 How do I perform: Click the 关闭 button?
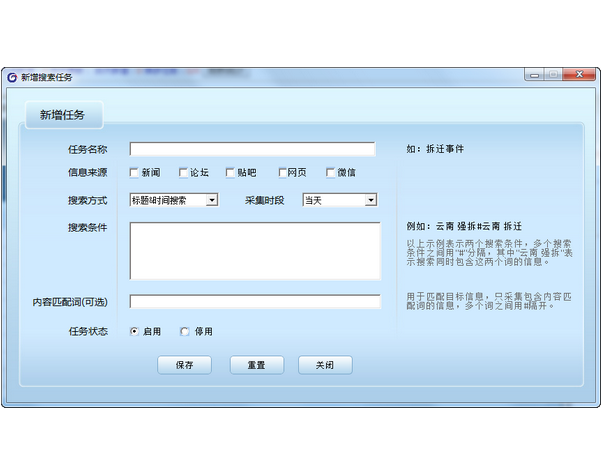[x=325, y=365]
